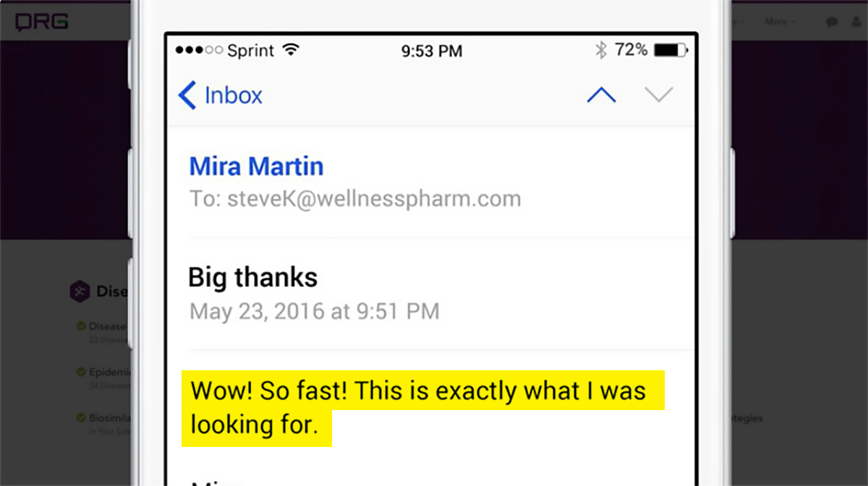This screenshot has width=868, height=486.
Task: Tap the steveK@wellnesspharm.com recipient address
Action: (374, 199)
